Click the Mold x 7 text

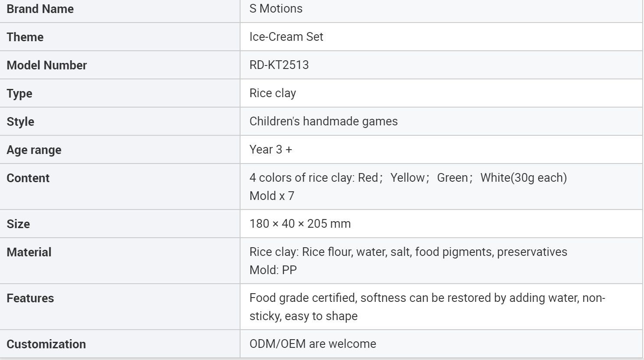(272, 196)
